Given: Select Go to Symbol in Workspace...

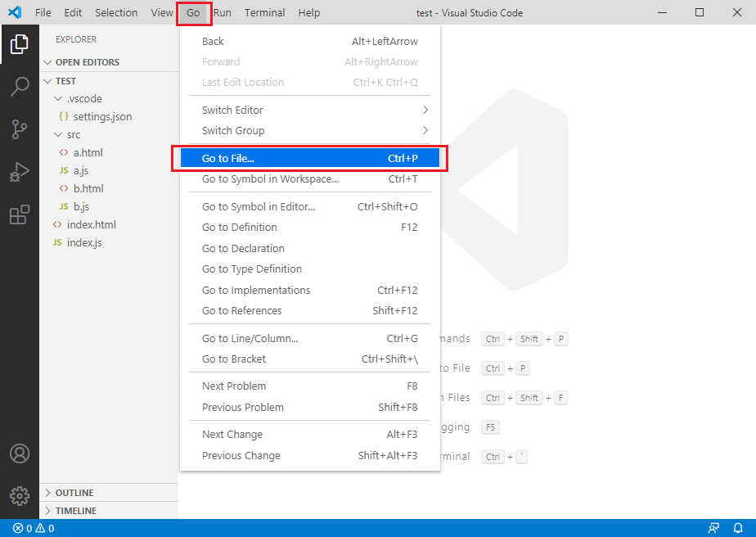Looking at the screenshot, I should point(309,179).
